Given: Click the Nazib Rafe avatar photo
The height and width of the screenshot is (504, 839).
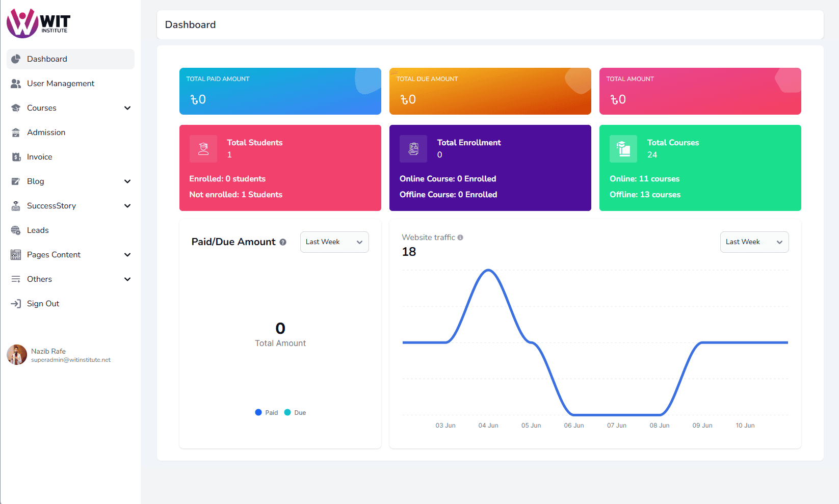Looking at the screenshot, I should point(17,355).
